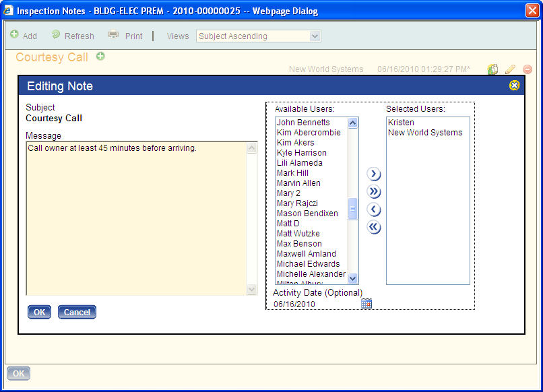Remove all users from Selected Users

374,227
